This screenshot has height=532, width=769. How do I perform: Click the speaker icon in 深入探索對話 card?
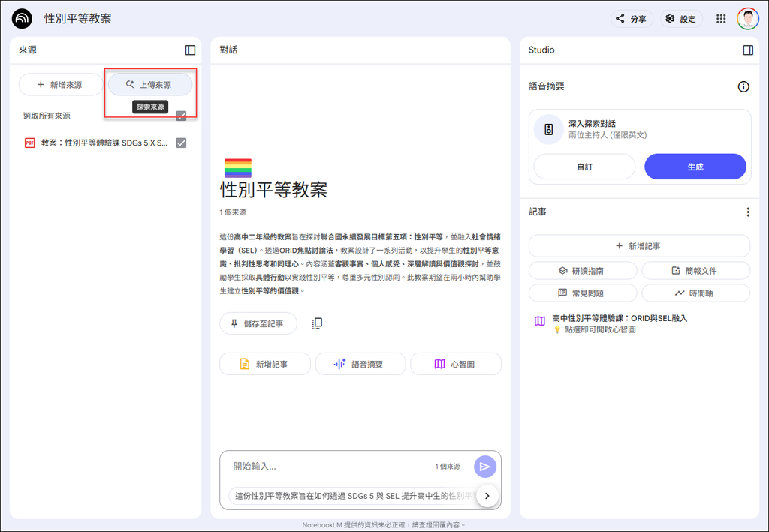549,129
